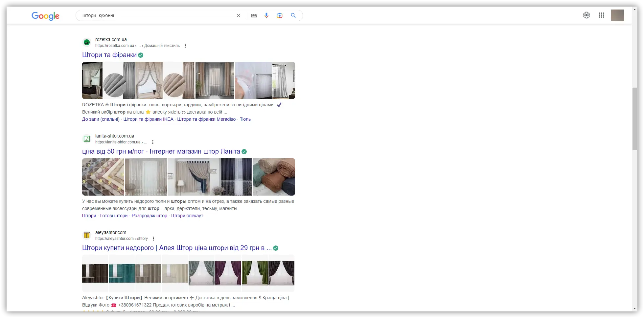Screen dimensions: 644x318
Task: Open the 'Готові штори' sitelink
Action: [114, 216]
